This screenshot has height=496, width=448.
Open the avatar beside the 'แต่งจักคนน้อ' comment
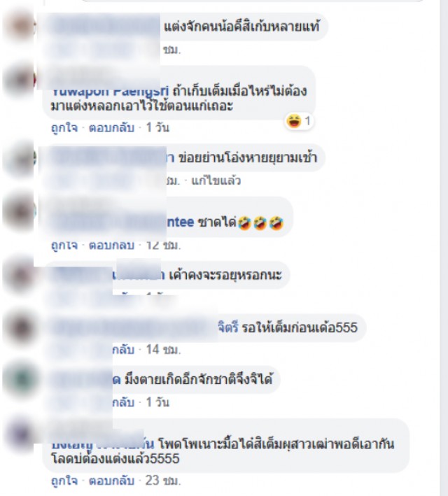(x=20, y=25)
